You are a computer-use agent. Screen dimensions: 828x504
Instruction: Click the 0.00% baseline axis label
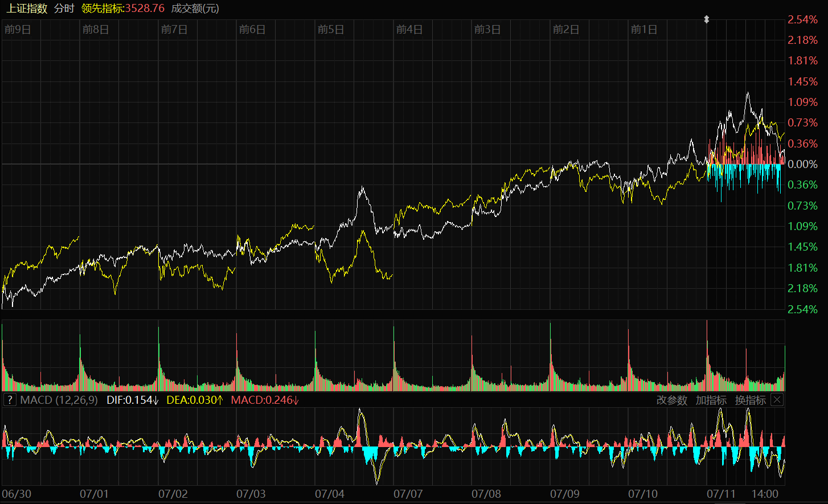(x=802, y=164)
